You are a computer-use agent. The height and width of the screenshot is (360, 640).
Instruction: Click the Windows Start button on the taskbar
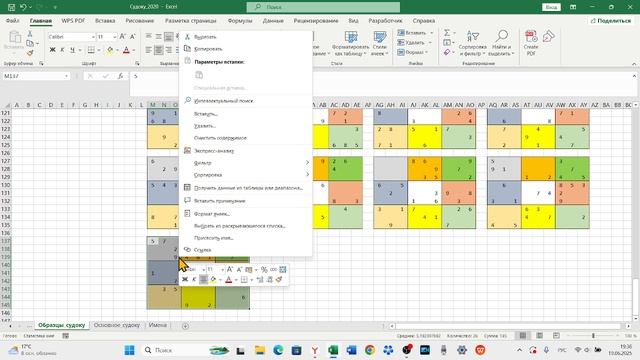click(129, 350)
